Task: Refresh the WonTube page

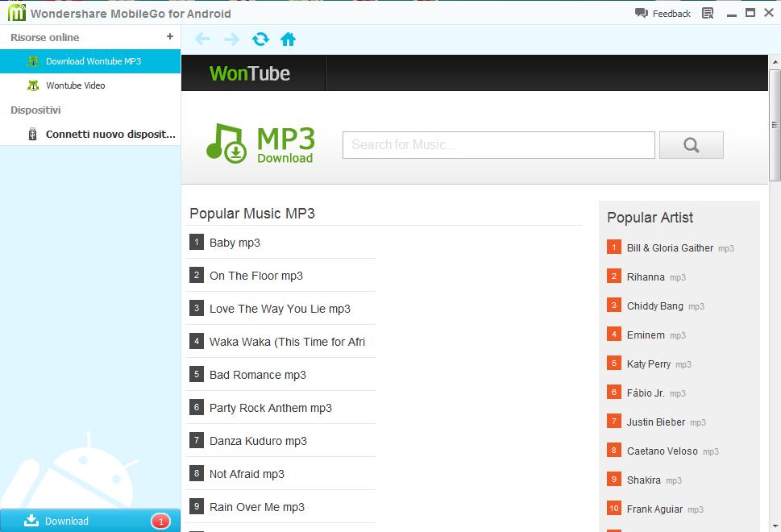Action: tap(260, 39)
